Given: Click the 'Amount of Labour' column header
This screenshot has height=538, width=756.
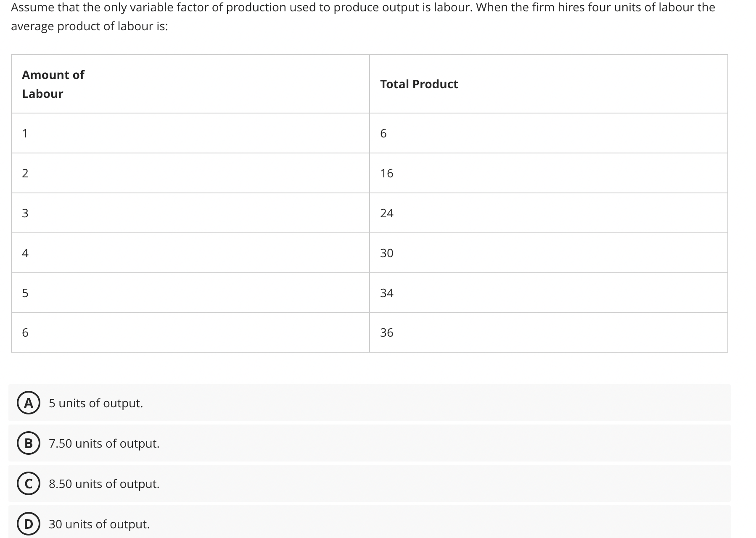Looking at the screenshot, I should pos(53,84).
